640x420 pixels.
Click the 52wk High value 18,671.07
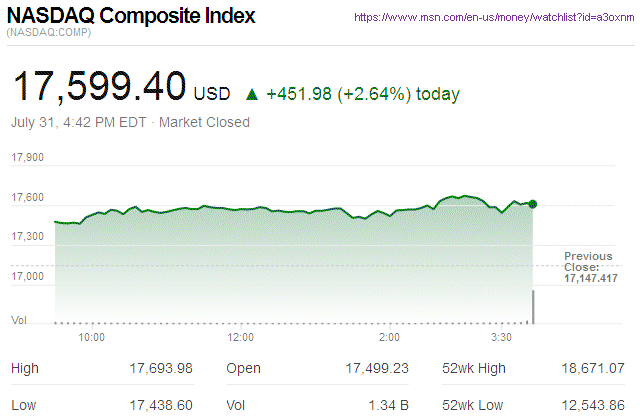[590, 369]
